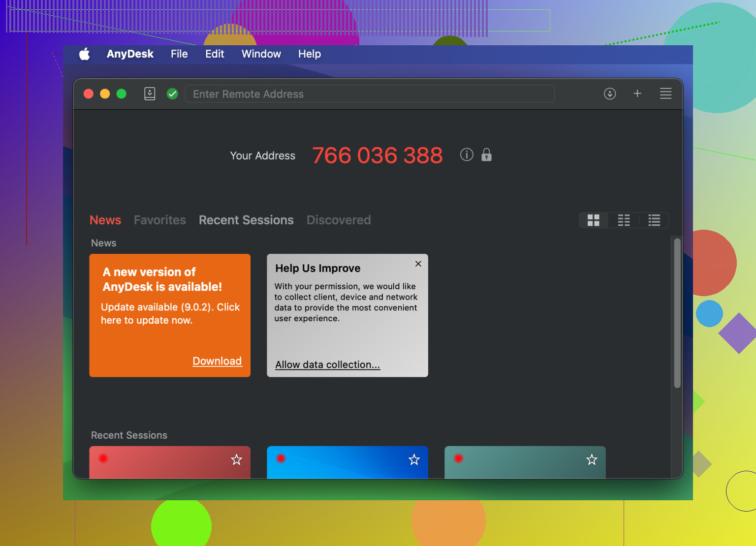Click the green connection status checkmark
756x546 pixels.
[x=172, y=93]
